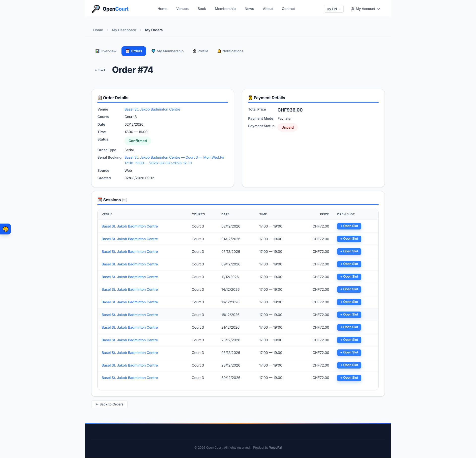Click the Back to Orders button

[x=109, y=404]
